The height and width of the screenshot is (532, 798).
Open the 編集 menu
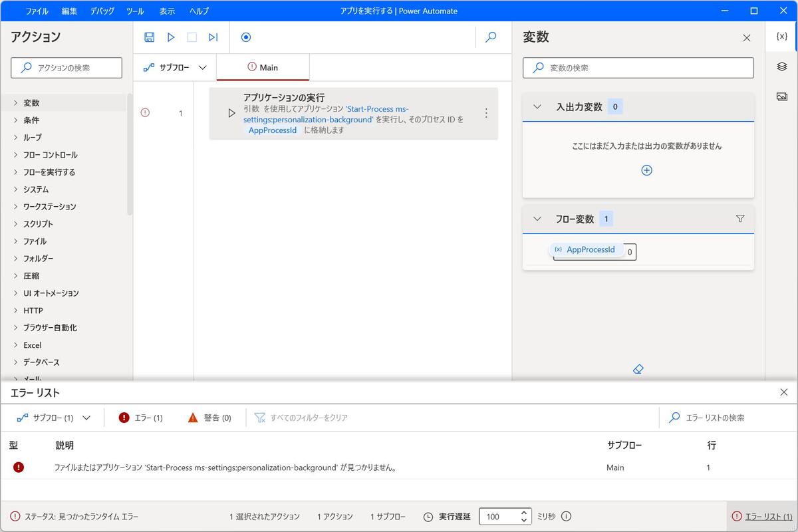point(69,11)
